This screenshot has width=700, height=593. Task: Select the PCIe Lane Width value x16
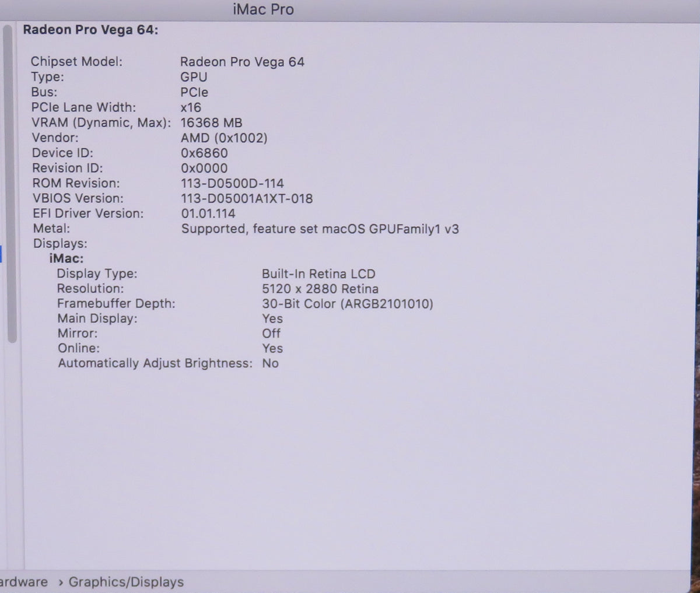click(191, 107)
